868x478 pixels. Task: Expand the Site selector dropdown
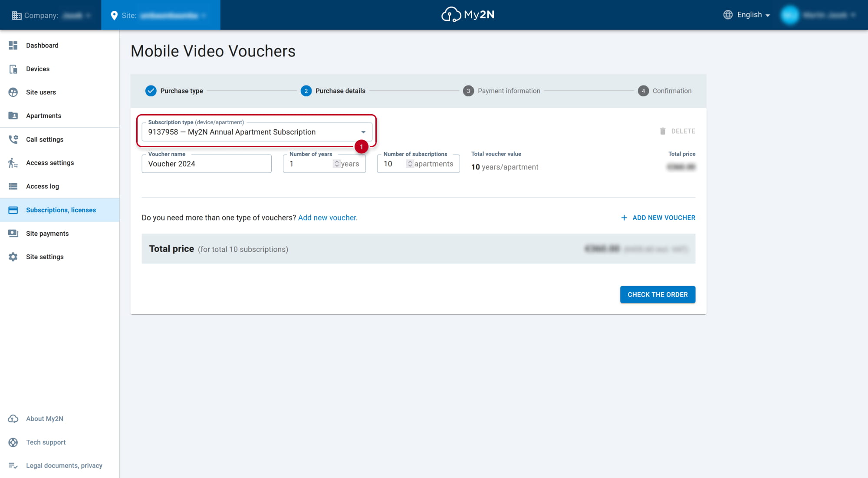[204, 15]
